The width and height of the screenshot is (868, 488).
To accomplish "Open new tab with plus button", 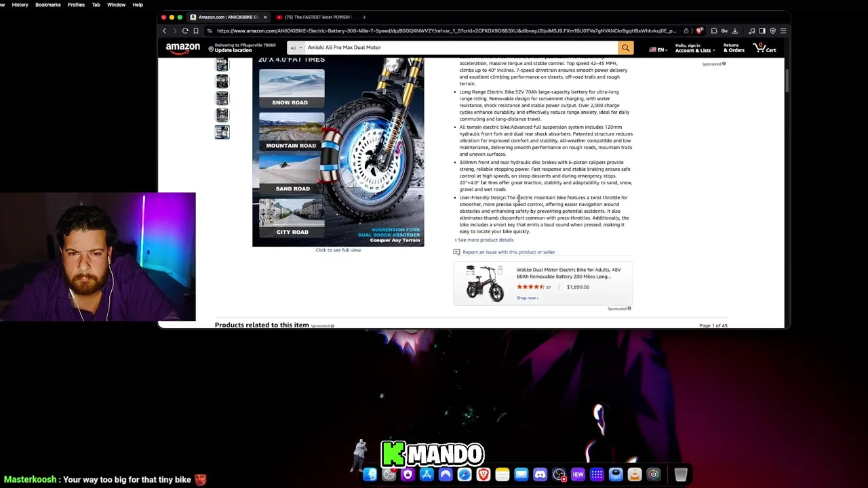I will point(364,17).
